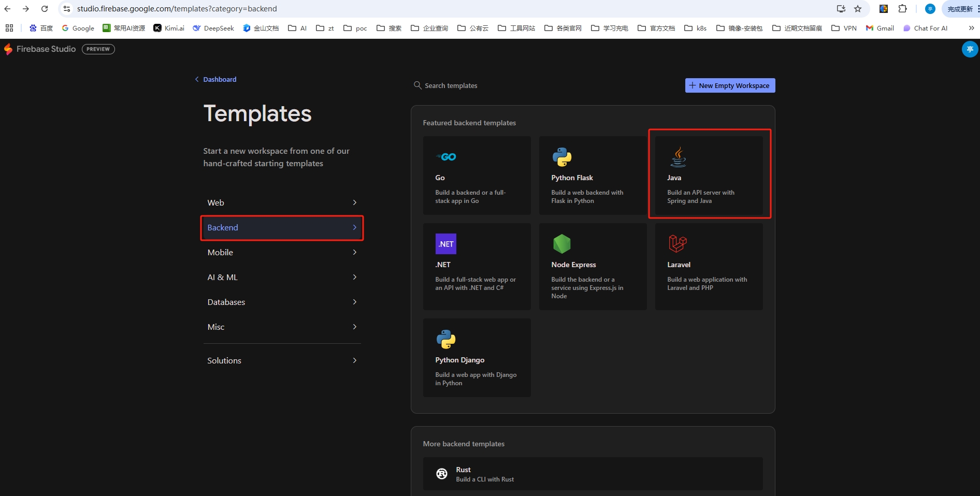This screenshot has height=496, width=980.
Task: Click the Firebase Studio title text
Action: click(46, 49)
